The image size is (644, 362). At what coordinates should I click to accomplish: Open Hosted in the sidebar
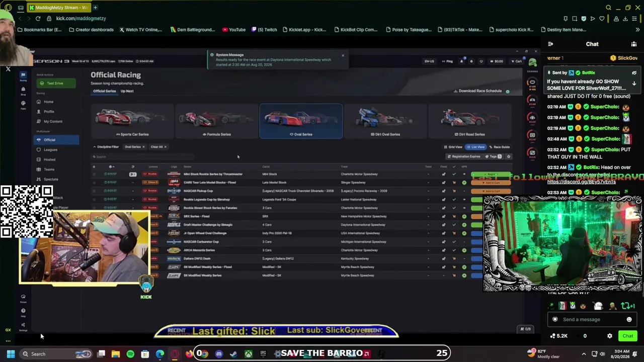49,159
